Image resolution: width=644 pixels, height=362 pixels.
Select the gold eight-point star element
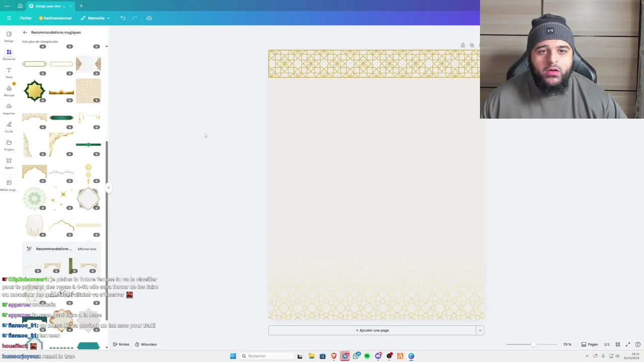34,90
